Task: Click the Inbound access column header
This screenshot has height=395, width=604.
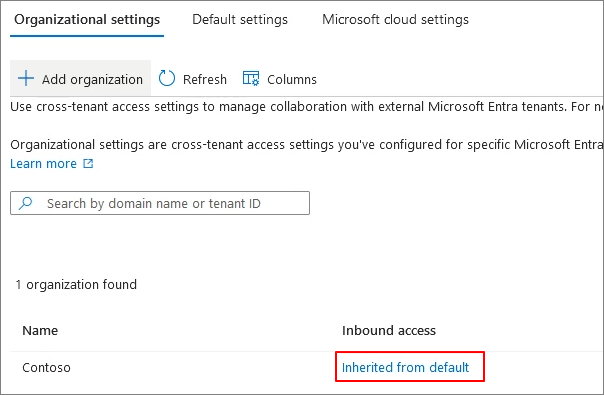Action: (389, 330)
